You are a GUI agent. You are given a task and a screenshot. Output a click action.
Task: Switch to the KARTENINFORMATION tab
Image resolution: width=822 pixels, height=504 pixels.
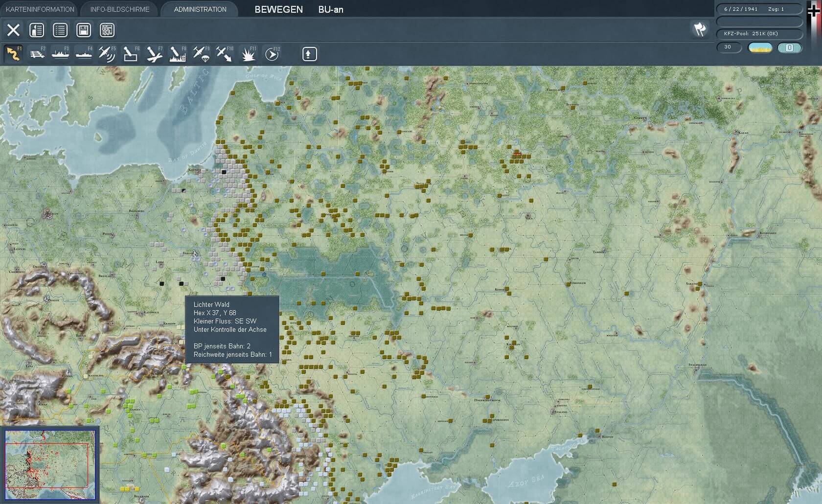click(x=40, y=9)
